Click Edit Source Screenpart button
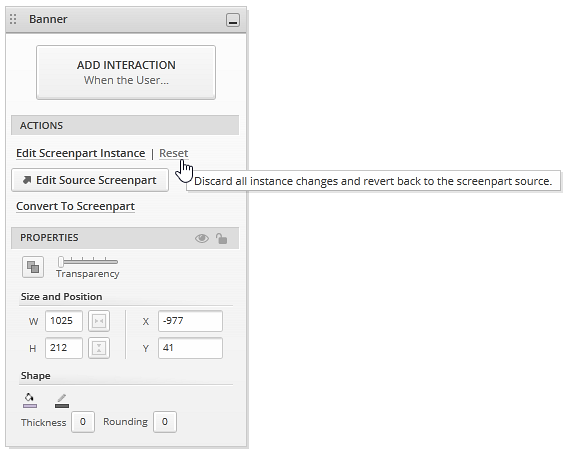Screen dimensions: 567x451 click(90, 180)
